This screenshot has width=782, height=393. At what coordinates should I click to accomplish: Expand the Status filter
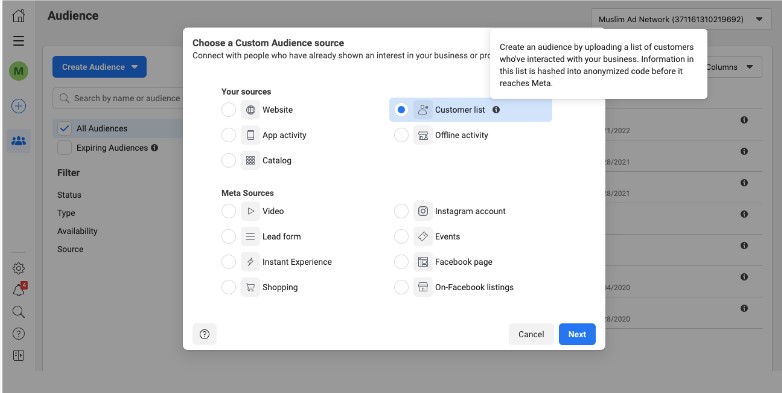tap(69, 195)
